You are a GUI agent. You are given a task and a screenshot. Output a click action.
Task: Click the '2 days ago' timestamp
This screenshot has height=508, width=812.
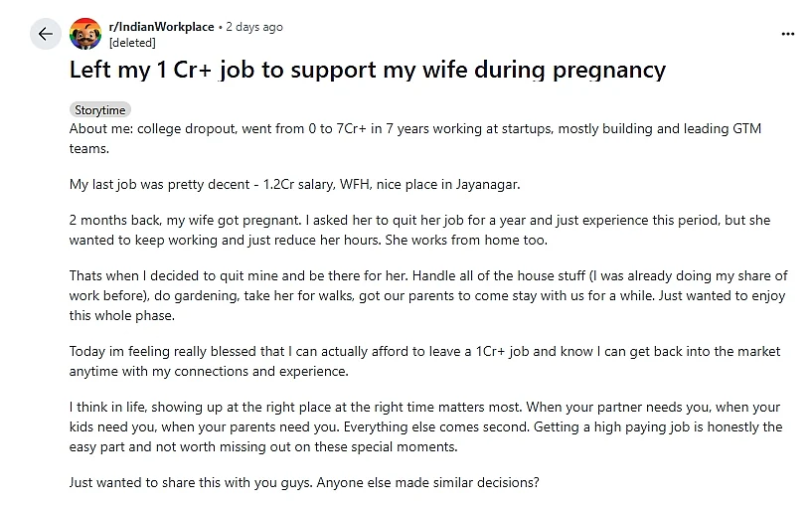click(x=254, y=27)
